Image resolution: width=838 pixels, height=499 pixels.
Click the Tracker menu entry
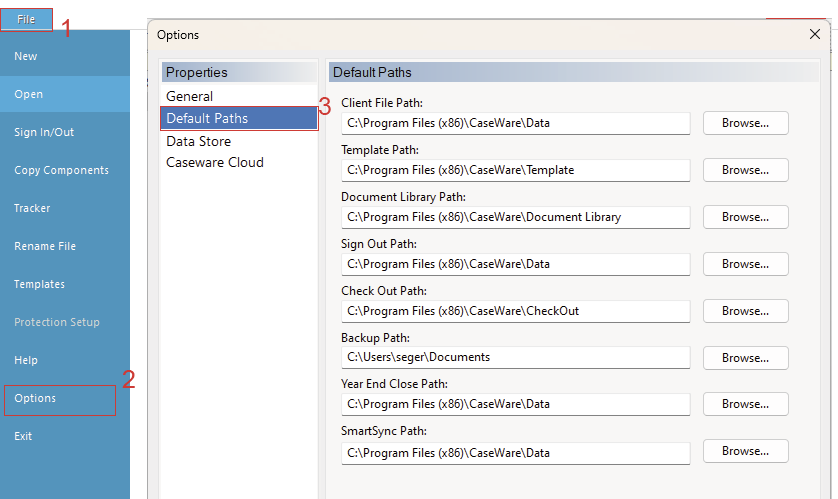(x=32, y=209)
